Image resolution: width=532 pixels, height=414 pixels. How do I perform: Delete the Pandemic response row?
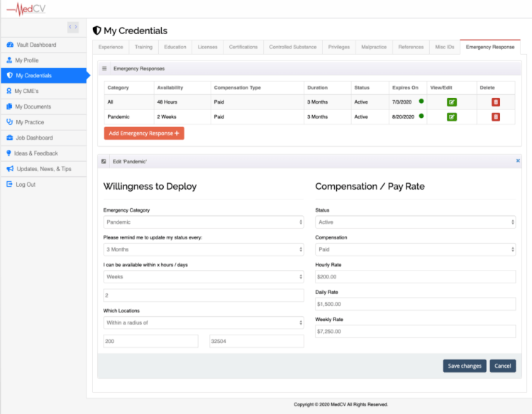tap(496, 117)
